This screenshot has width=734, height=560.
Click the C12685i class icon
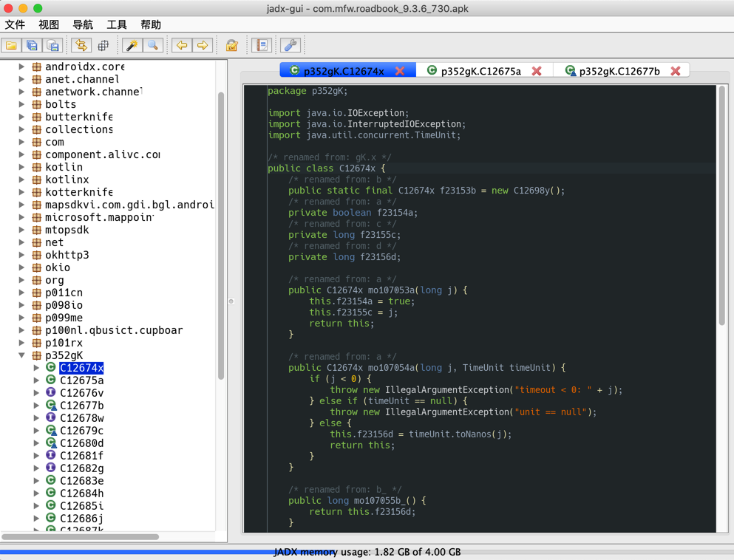(50, 505)
